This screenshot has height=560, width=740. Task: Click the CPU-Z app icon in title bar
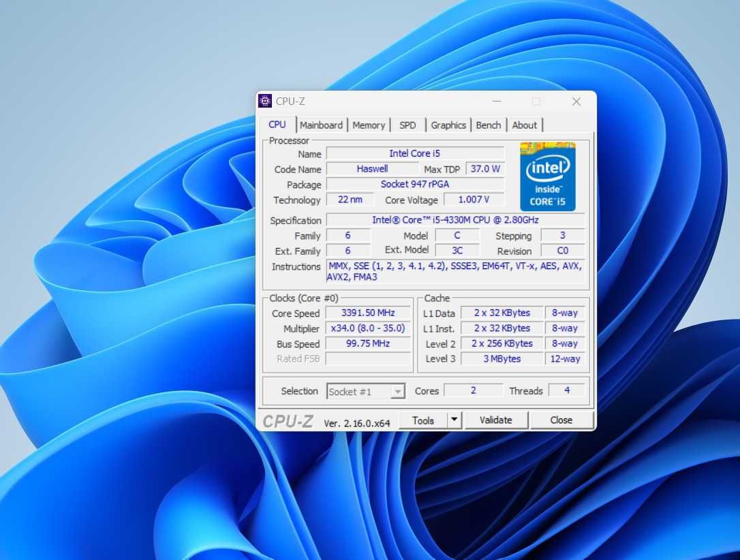click(265, 101)
